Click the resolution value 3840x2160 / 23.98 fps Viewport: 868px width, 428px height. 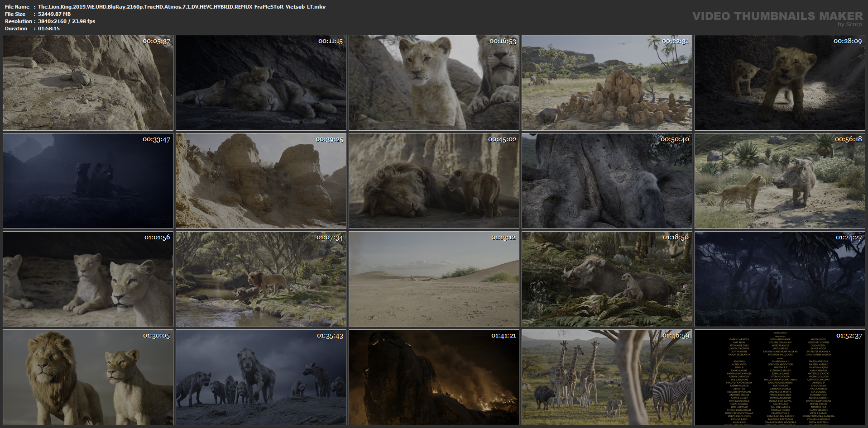67,21
